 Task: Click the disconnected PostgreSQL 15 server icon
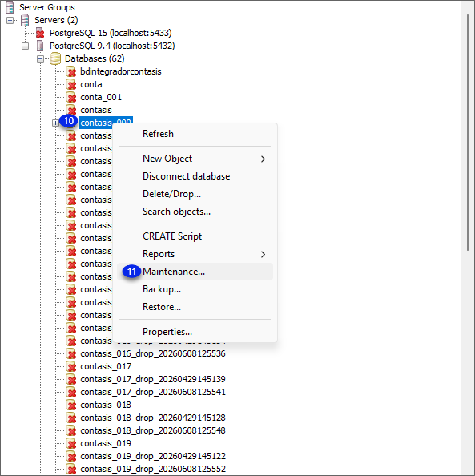point(40,33)
